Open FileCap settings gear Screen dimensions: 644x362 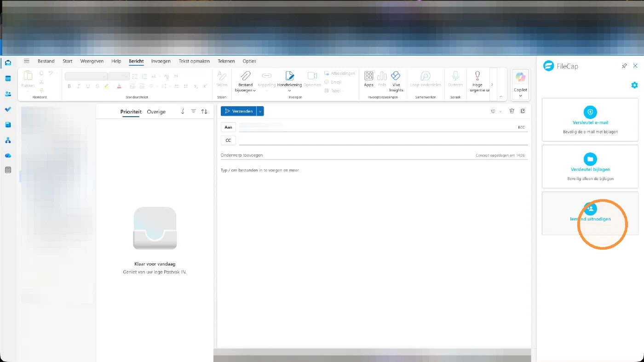pyautogui.click(x=634, y=85)
